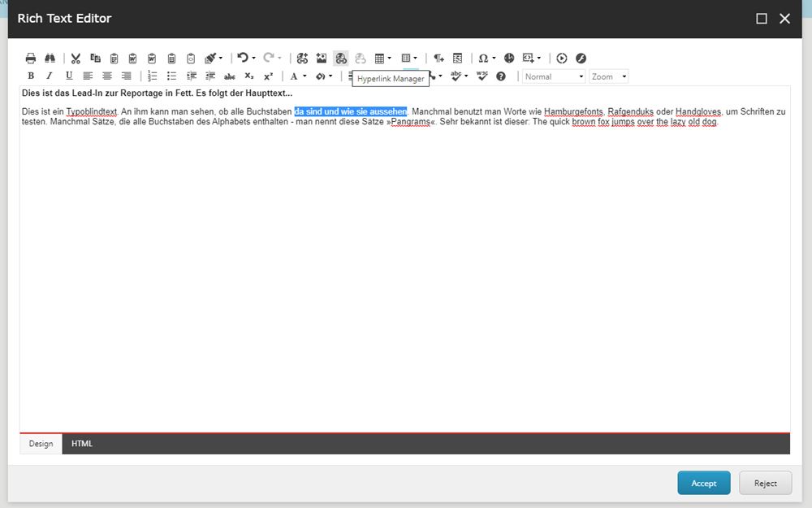The image size is (812, 508).
Task: Click the Accept button
Action: (703, 483)
